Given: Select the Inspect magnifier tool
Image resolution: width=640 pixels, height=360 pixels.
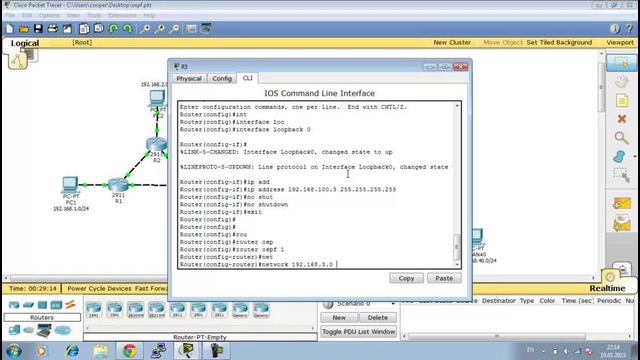Looking at the screenshot, I should [621, 138].
